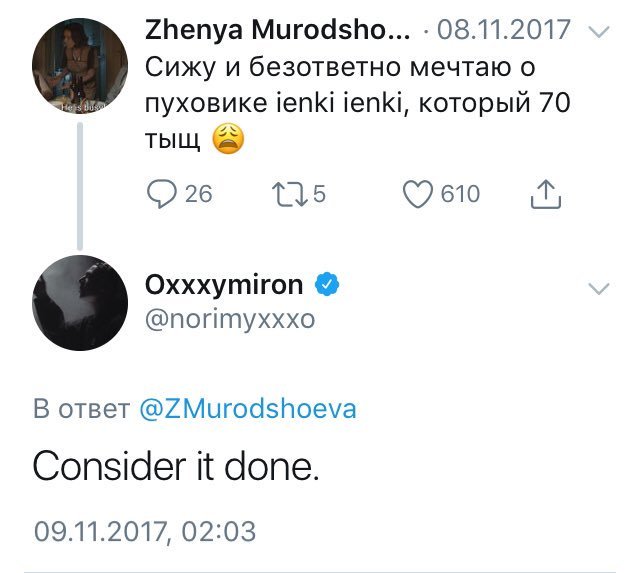The height and width of the screenshot is (573, 640).
Task: Click the 09.11.2017, 02:03 timestamp
Action: 146,530
